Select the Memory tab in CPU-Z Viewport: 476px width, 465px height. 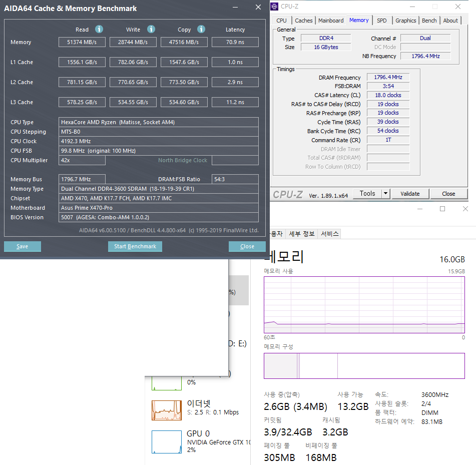[359, 20]
